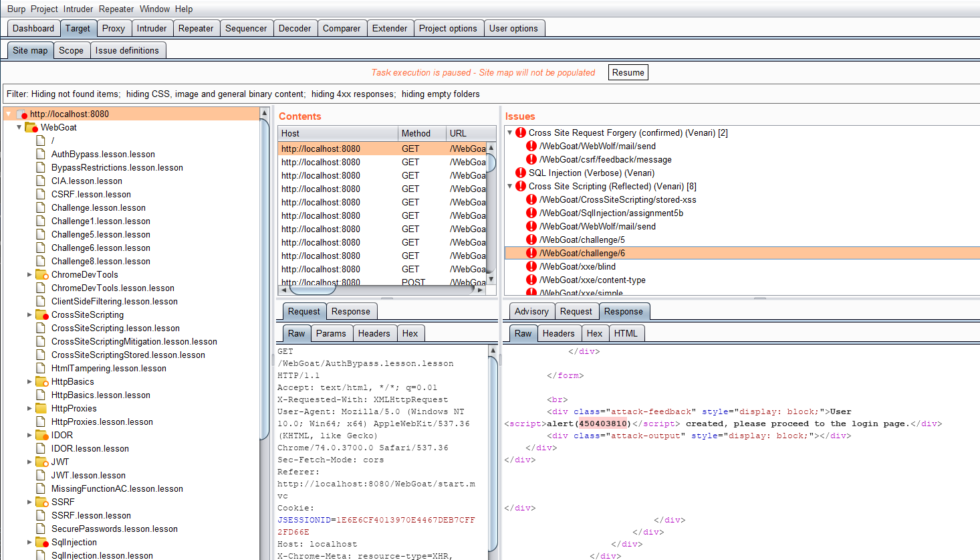This screenshot has height=560, width=980.
Task: Expand the CrossSiteScripting folder node
Action: [x=29, y=314]
